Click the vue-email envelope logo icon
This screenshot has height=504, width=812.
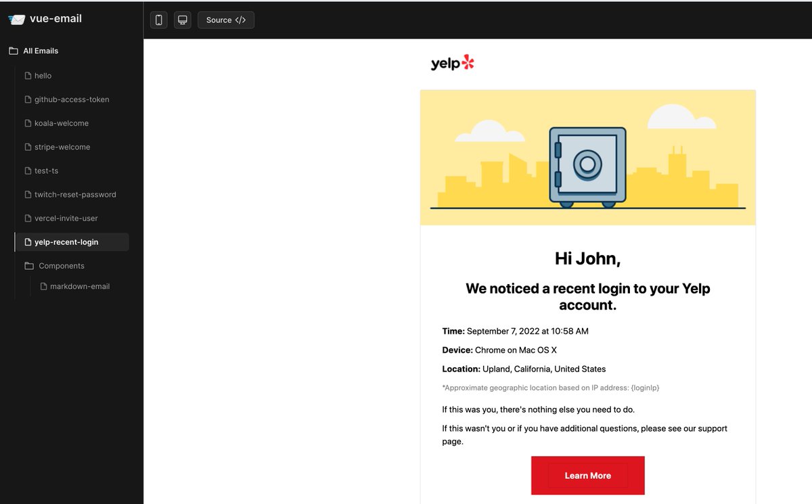[16, 20]
